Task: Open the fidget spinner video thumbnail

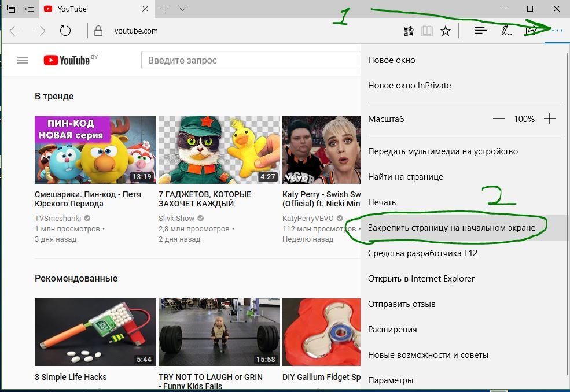Action: pos(321,332)
